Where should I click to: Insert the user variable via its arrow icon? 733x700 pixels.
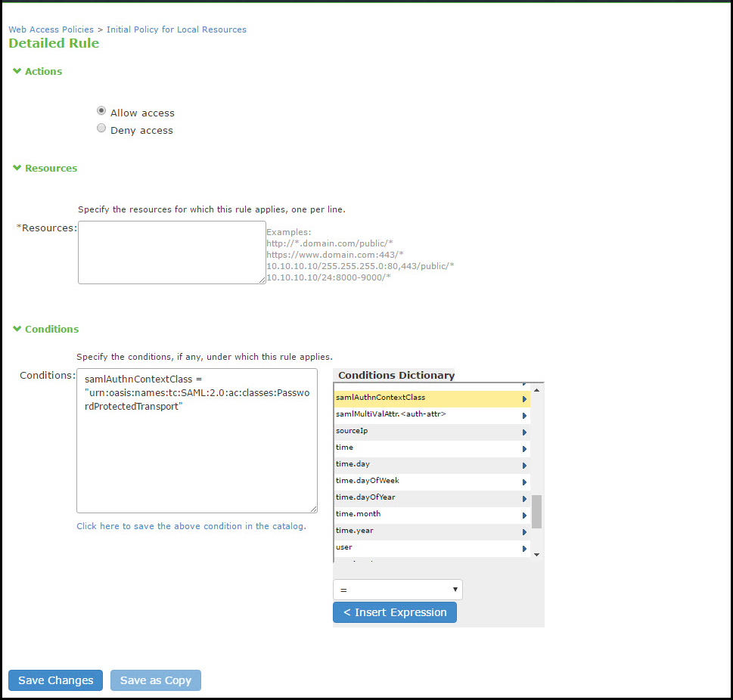523,547
